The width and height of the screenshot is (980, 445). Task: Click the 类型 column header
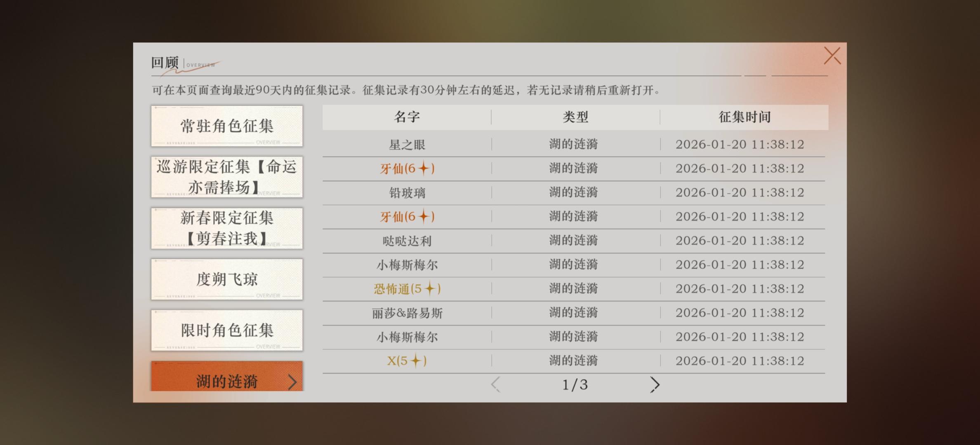[575, 117]
